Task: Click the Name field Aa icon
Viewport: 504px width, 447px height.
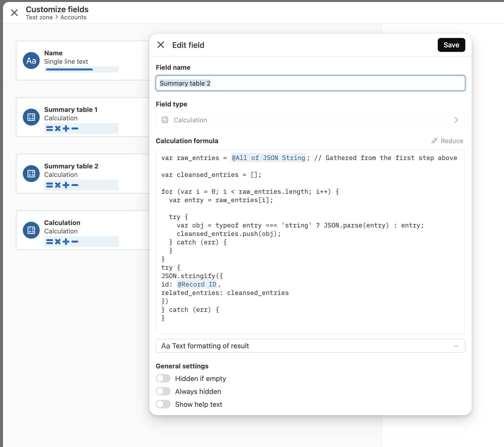Action: click(31, 61)
